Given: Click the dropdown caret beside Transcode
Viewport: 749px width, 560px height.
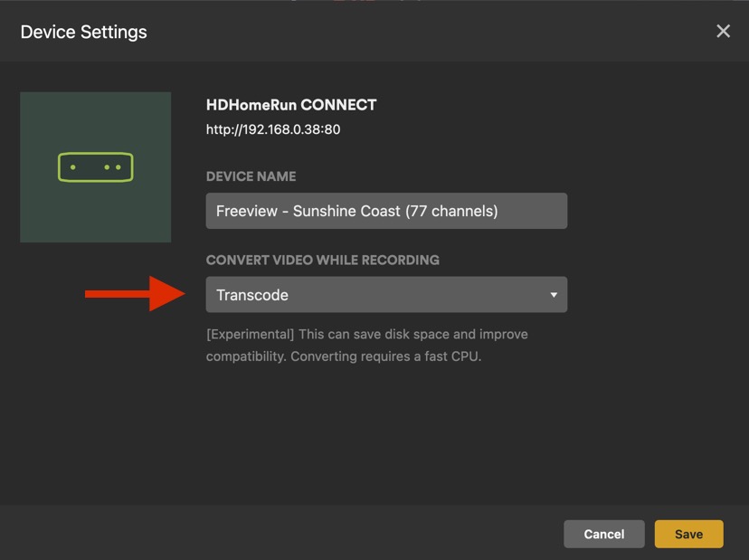Looking at the screenshot, I should click(x=554, y=295).
